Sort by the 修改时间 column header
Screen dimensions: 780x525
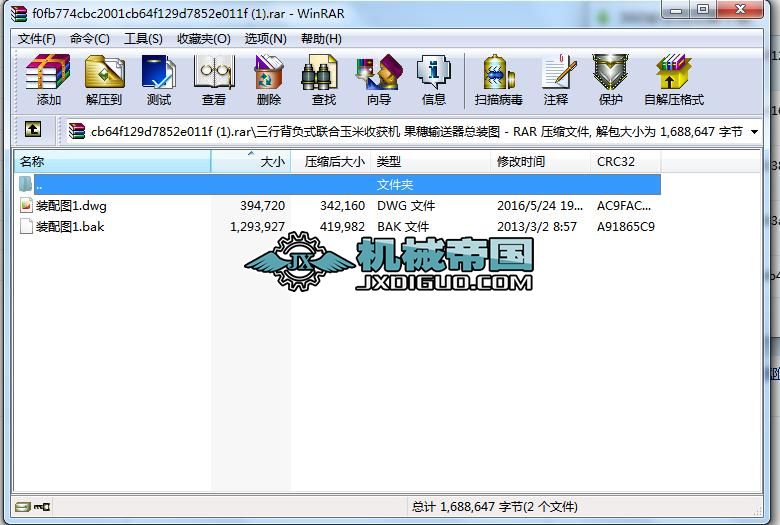pos(541,162)
